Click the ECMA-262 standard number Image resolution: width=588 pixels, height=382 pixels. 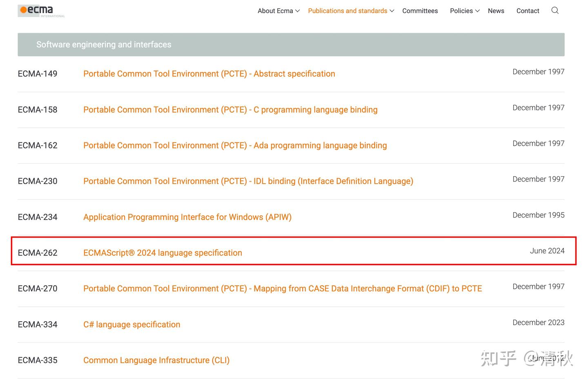[38, 253]
